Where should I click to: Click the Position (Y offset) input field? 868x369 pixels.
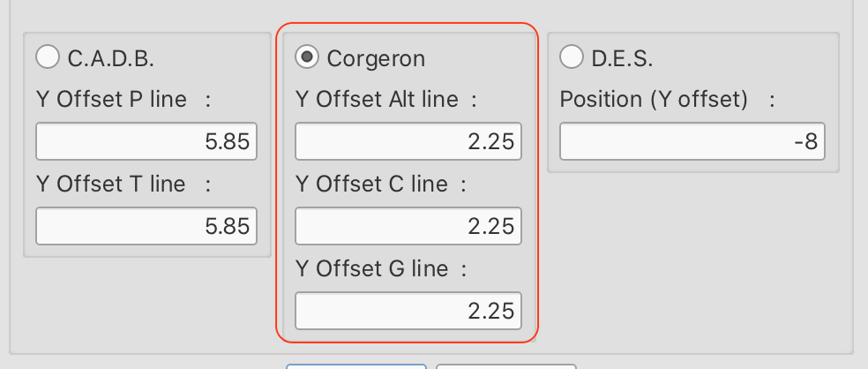coord(692,142)
